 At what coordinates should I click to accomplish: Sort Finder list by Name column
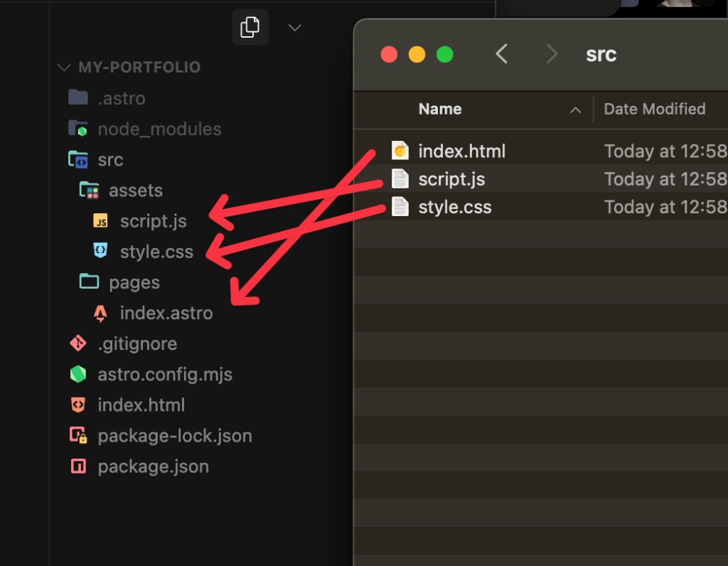click(x=440, y=110)
